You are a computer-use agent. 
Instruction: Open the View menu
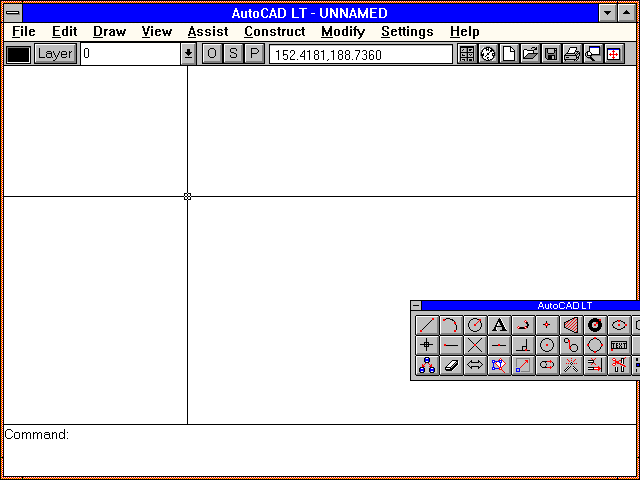click(x=157, y=32)
